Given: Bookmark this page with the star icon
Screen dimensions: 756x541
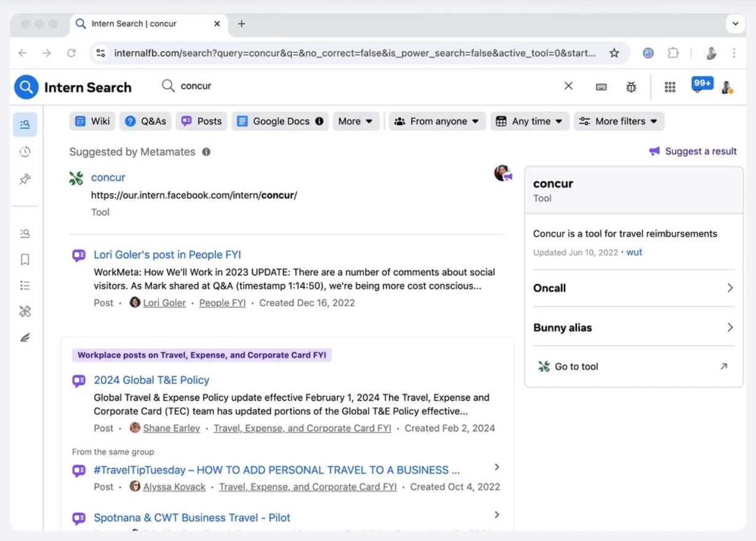Looking at the screenshot, I should 614,53.
